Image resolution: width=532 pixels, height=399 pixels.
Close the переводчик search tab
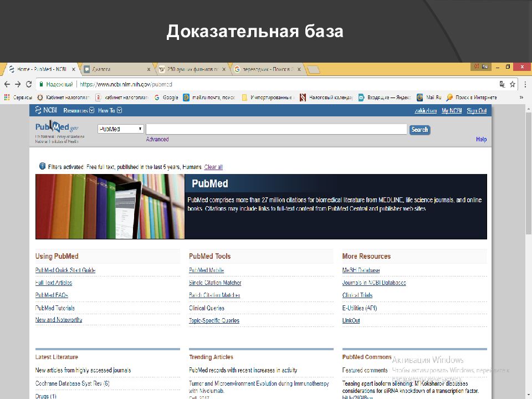click(x=299, y=69)
